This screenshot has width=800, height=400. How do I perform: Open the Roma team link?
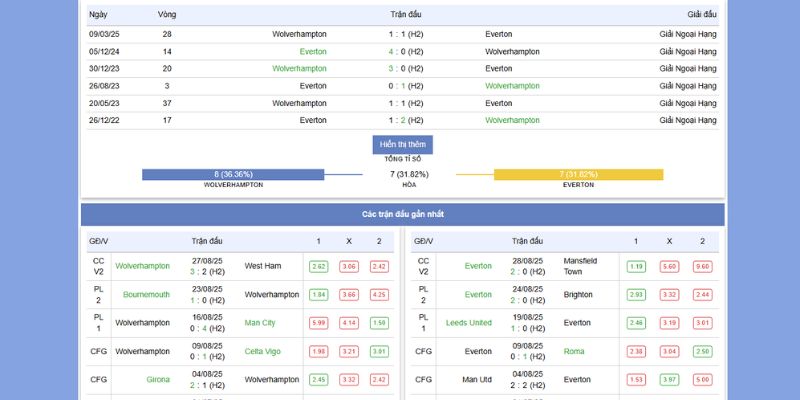[x=573, y=351]
